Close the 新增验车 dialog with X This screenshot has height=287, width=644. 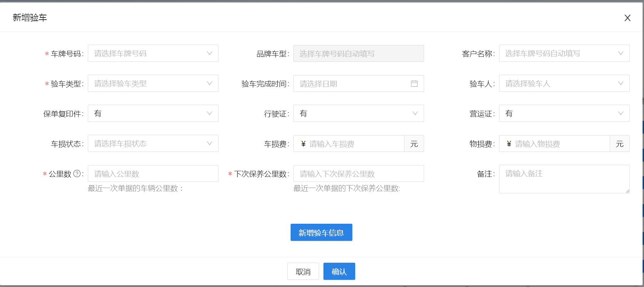[x=627, y=18]
